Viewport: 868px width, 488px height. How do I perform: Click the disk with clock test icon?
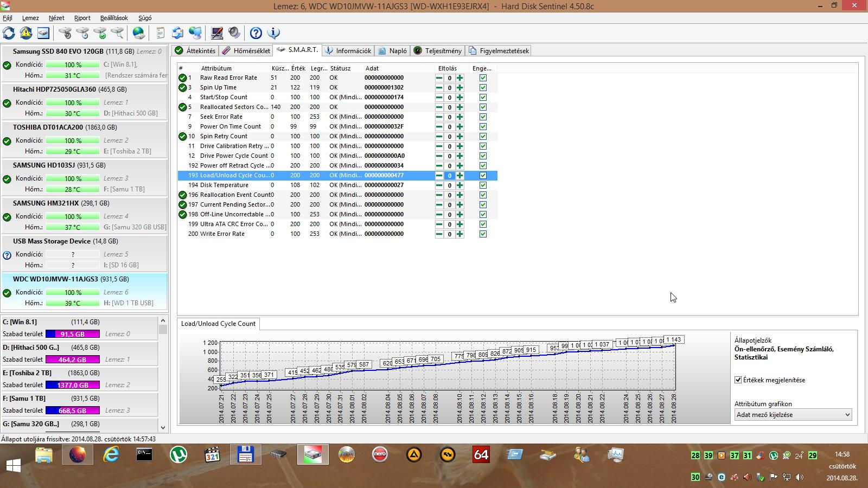(82, 33)
